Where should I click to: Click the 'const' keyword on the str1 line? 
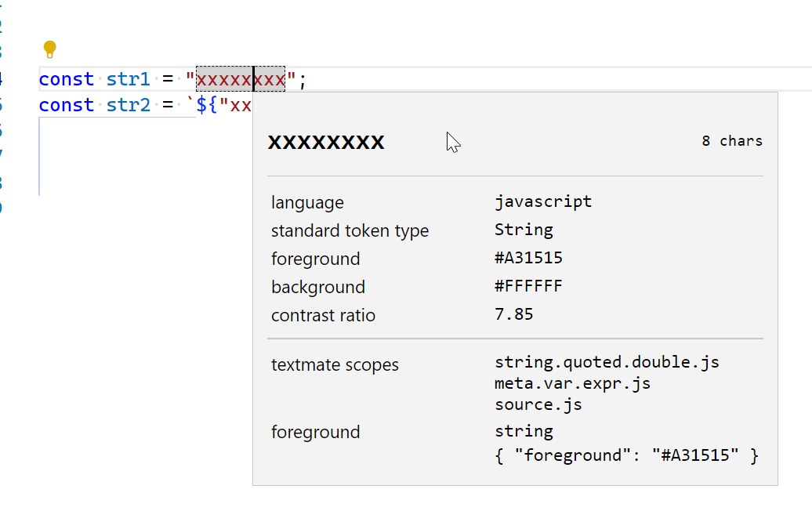pos(67,79)
